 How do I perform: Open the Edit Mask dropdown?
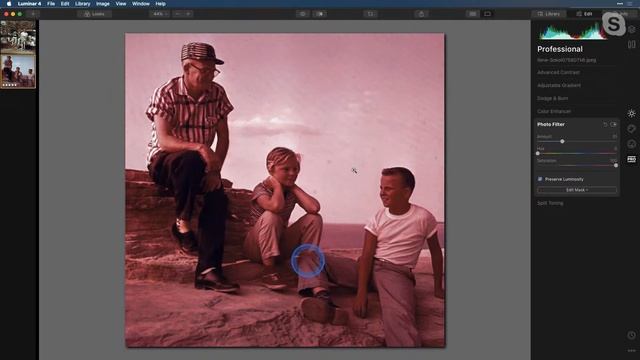(x=577, y=190)
